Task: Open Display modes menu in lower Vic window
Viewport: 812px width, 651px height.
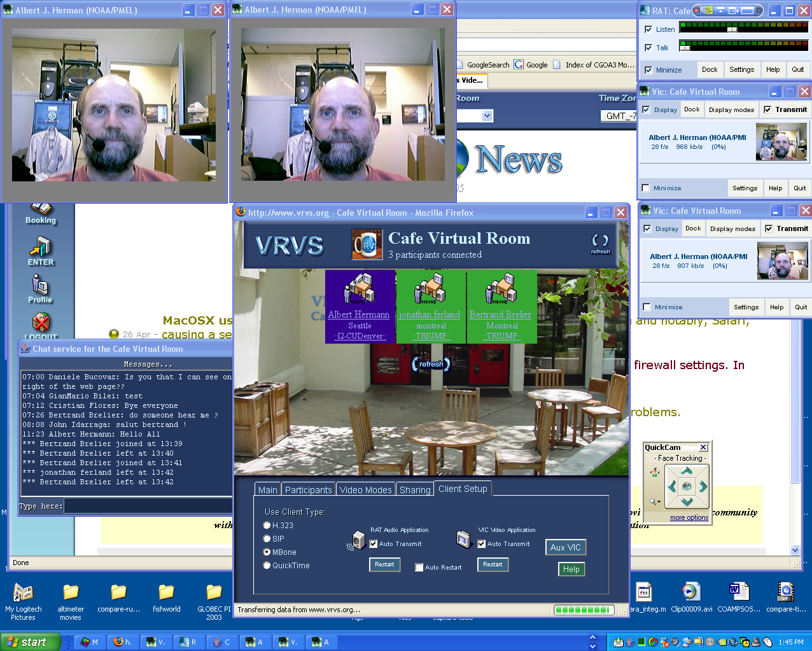Action: pyautogui.click(x=732, y=228)
